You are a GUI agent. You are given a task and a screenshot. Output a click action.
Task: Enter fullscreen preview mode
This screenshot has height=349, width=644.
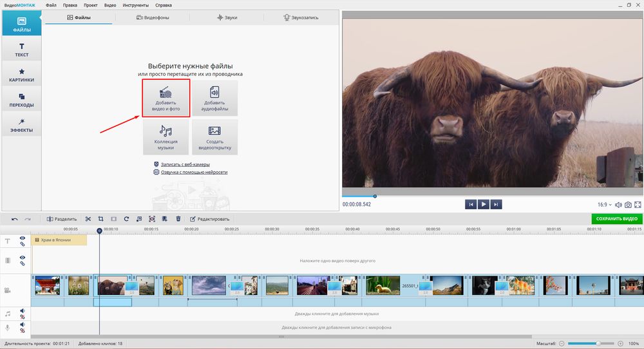coord(638,205)
